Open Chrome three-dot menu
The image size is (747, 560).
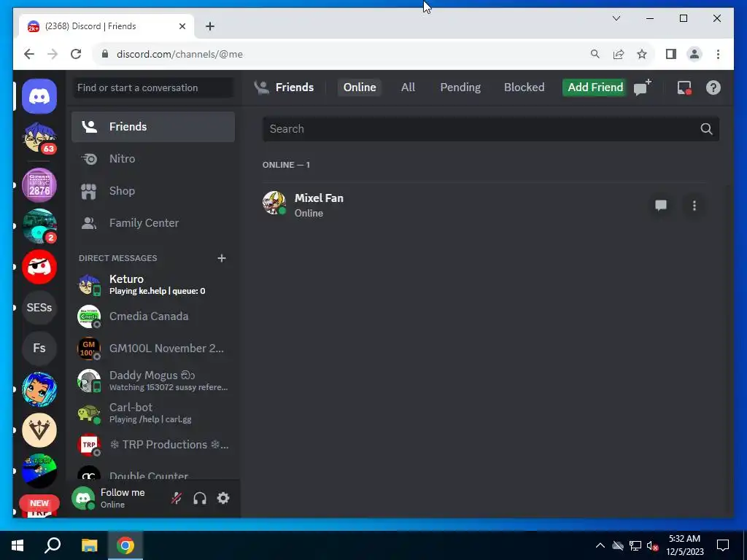click(x=718, y=54)
